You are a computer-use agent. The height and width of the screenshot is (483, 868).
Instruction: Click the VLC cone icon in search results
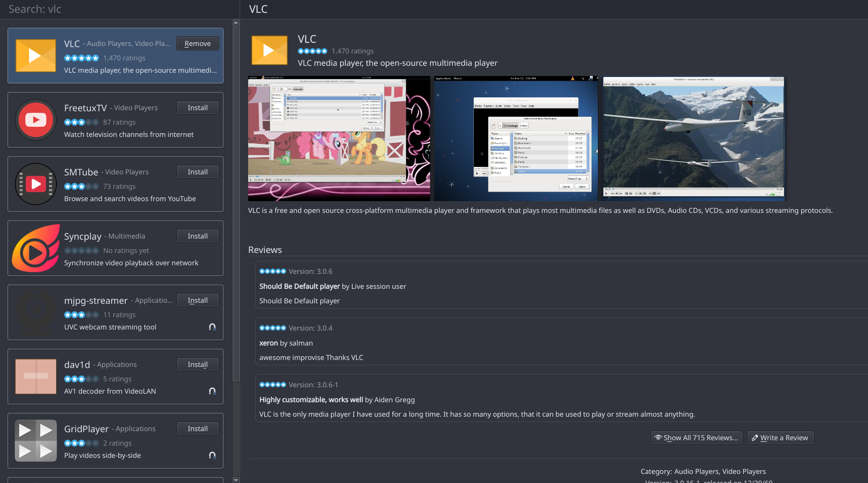point(36,56)
